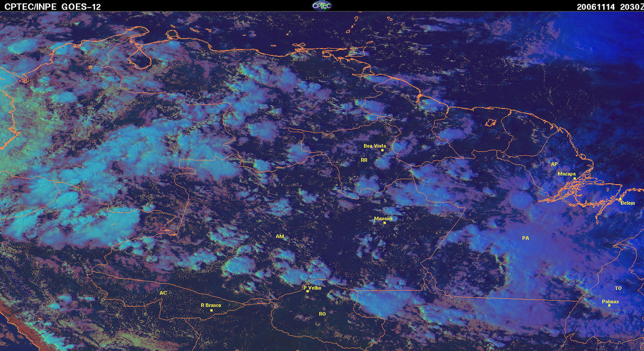Click the yellow marker below Manaus

tap(385, 223)
